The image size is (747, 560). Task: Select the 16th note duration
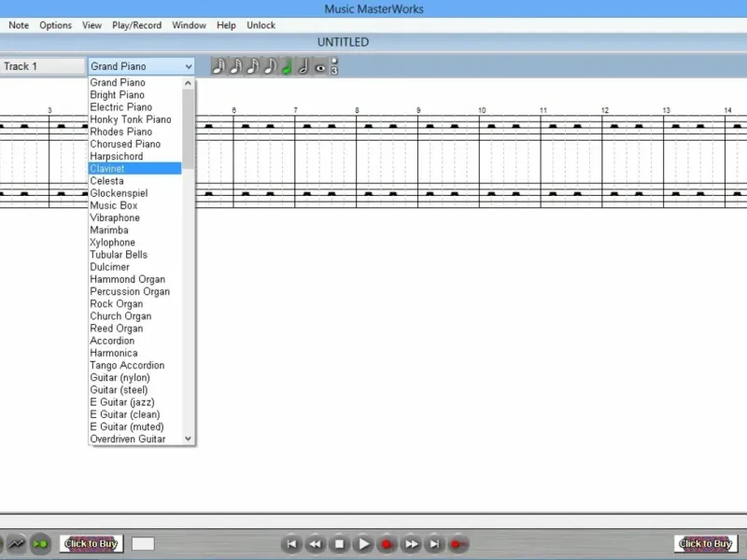coord(252,66)
